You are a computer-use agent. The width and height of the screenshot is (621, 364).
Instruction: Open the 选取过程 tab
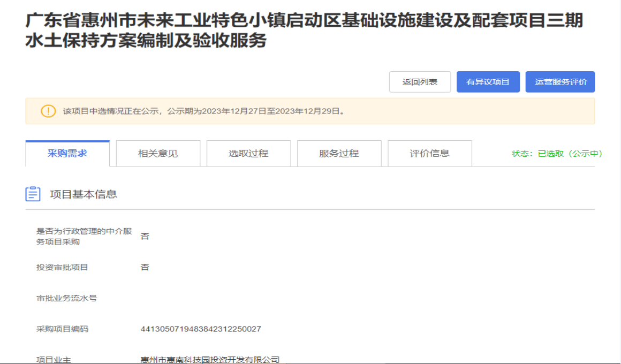click(248, 154)
